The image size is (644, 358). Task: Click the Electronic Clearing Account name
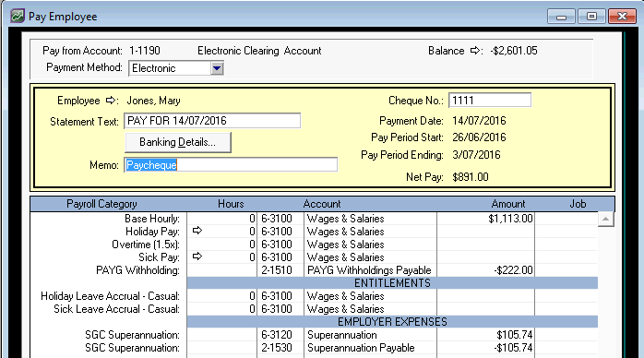(x=259, y=51)
